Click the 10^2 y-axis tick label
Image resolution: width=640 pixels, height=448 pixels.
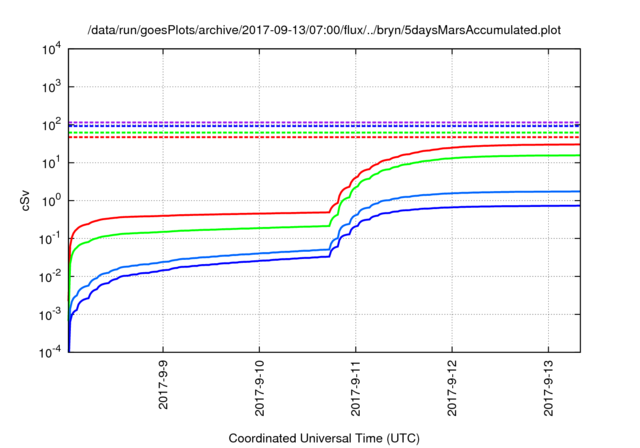51,125
